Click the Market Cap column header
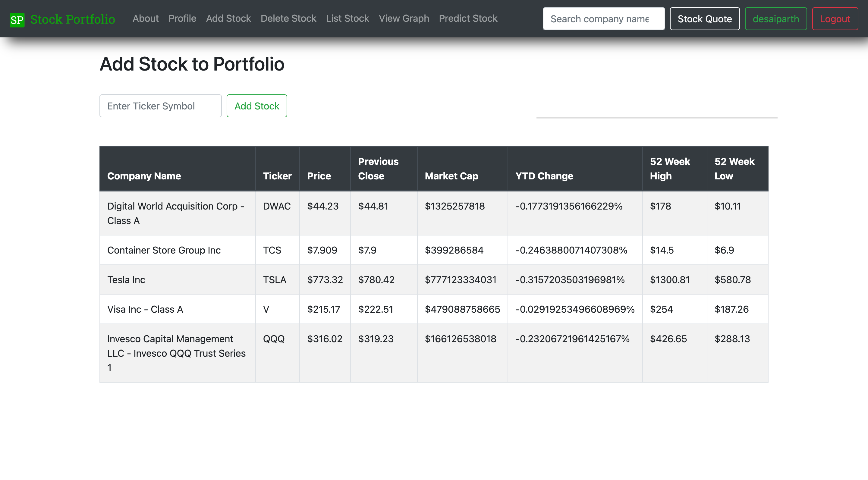The height and width of the screenshot is (480, 868). coord(451,176)
